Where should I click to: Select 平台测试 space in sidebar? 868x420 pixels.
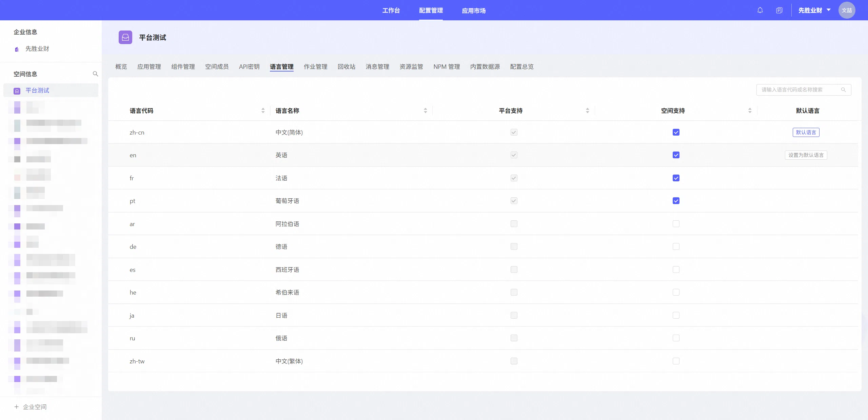tap(51, 91)
